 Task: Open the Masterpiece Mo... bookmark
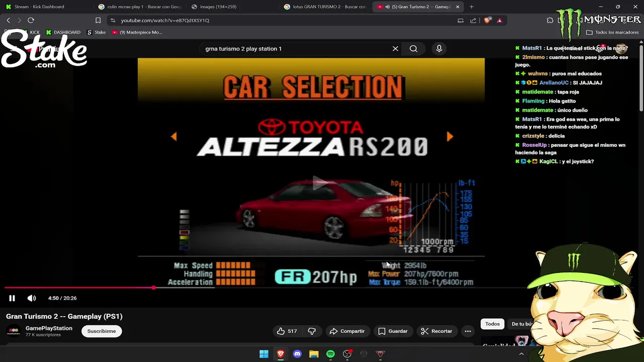click(137, 32)
